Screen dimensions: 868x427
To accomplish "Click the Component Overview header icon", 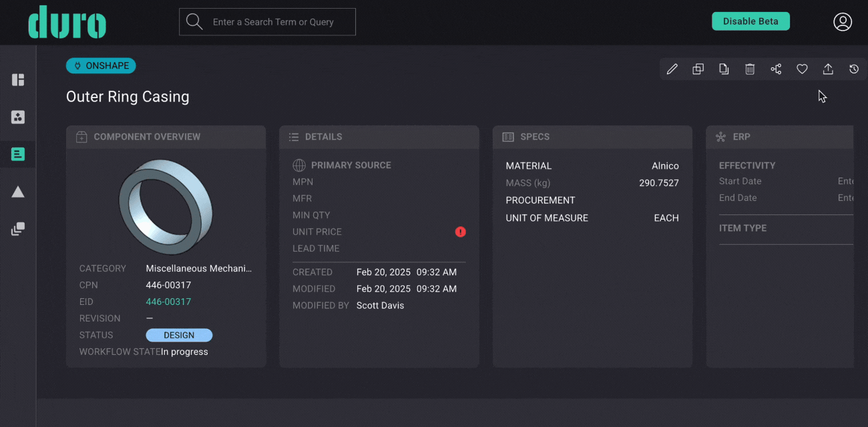I will (x=81, y=137).
